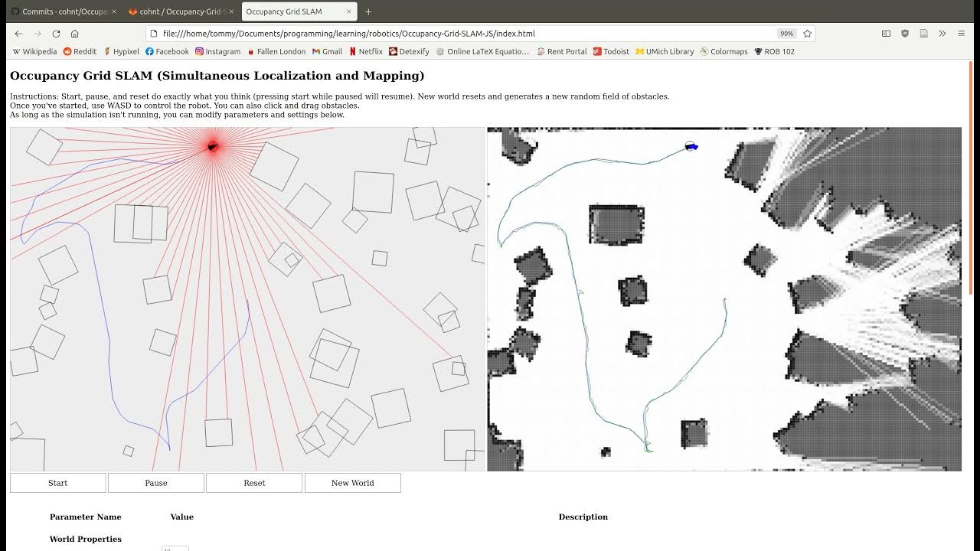
Task: Open the Gmail bookmark
Action: tap(327, 51)
